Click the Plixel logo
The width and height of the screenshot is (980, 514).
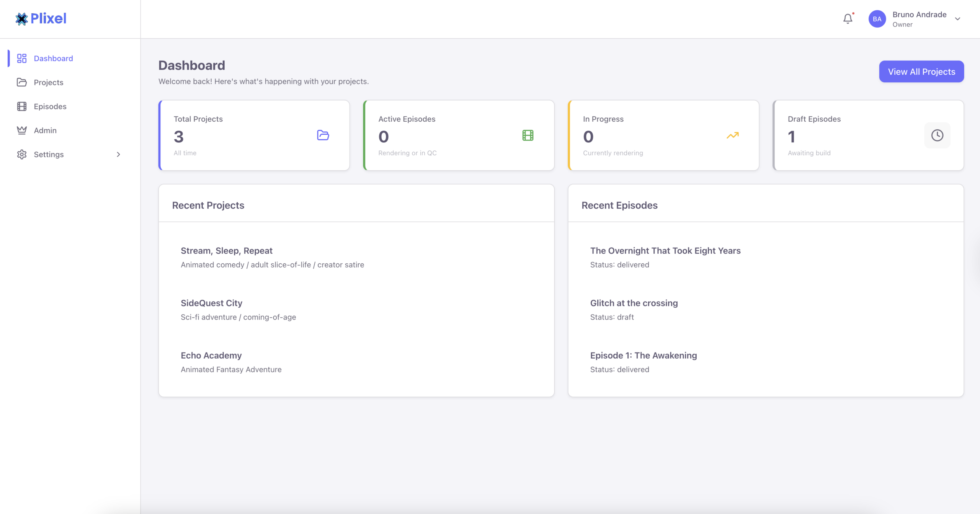pos(41,18)
